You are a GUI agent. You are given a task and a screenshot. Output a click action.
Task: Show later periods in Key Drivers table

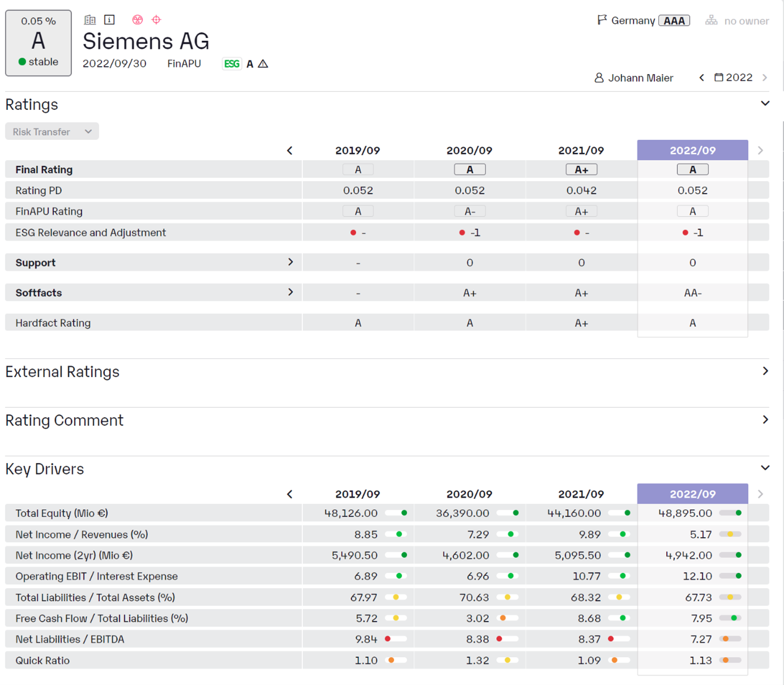click(760, 494)
